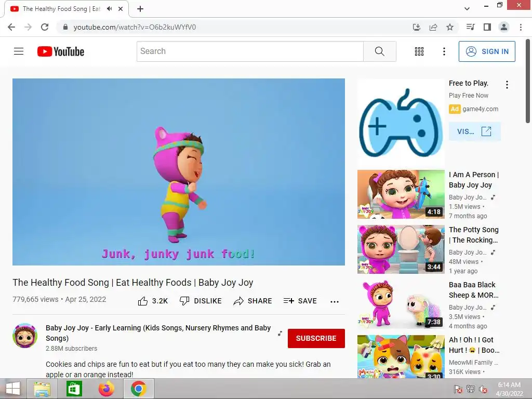Screen dimensions: 532x399
Task: Click 'Baa Baa Black Sheep & MOR...' title
Action: [x=474, y=290]
